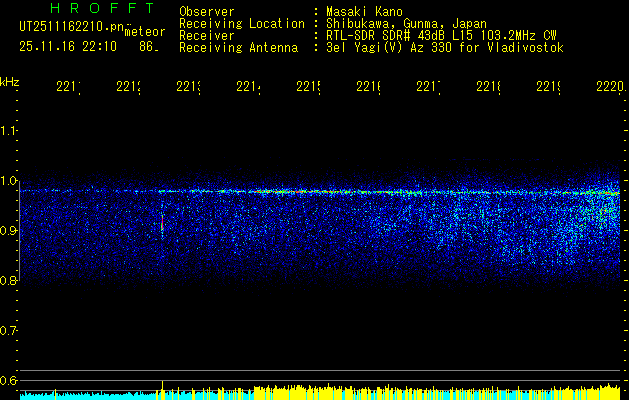The height and width of the screenshot is (400, 629).
Task: Click the 1.1 frequency axis label
Action: (8, 131)
